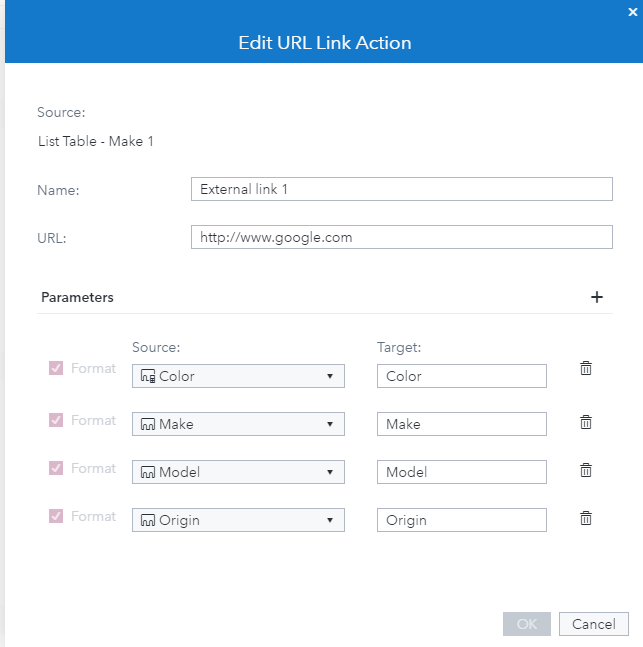Screen dimensions: 643x647
Task: Close the Edit URL Link Action dialog
Action: pos(632,12)
